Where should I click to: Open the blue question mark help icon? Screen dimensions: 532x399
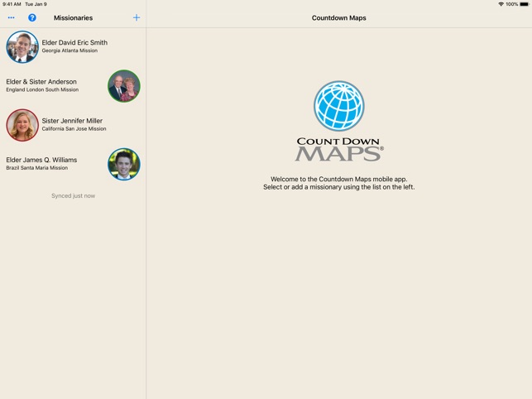tap(32, 17)
